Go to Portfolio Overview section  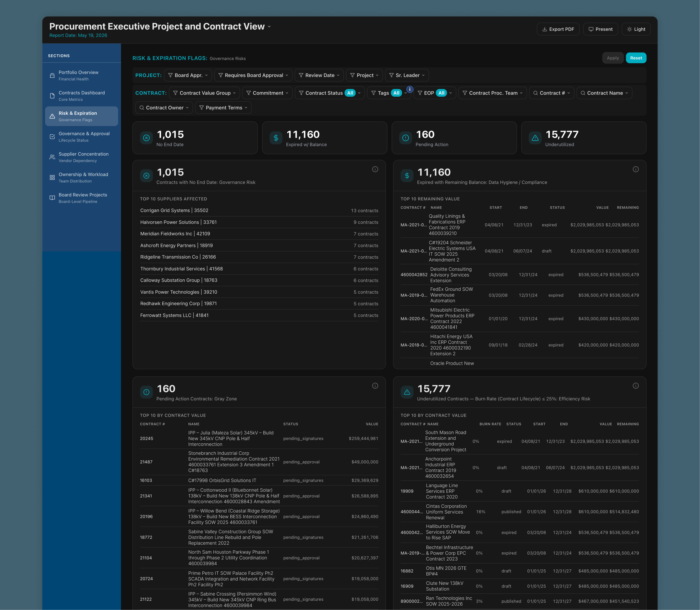[x=82, y=76]
